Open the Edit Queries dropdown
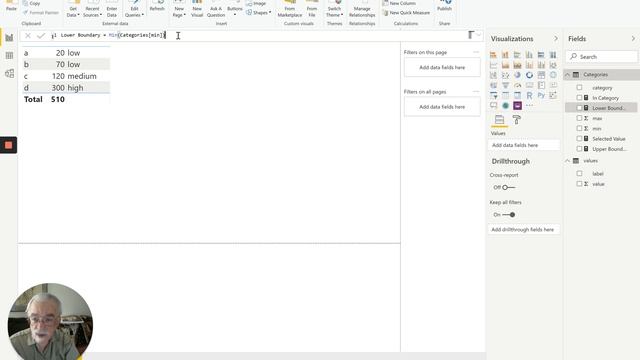This screenshot has width=640, height=360. [x=134, y=9]
